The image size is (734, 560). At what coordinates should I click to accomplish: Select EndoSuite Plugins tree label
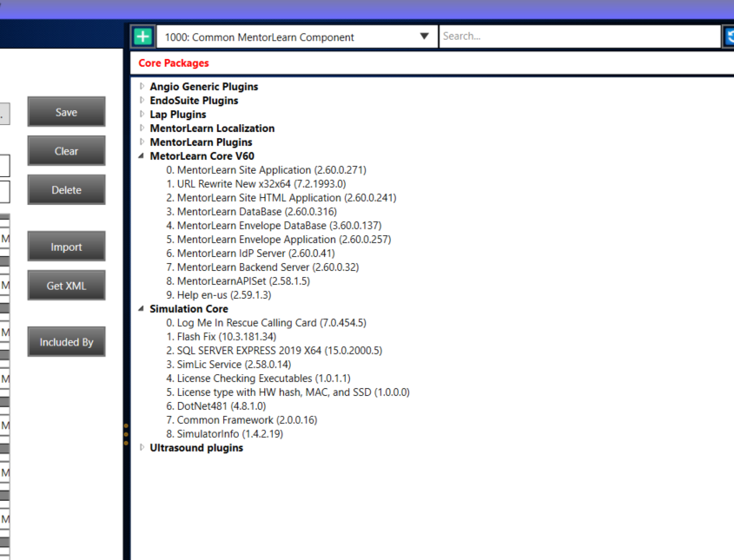(194, 101)
